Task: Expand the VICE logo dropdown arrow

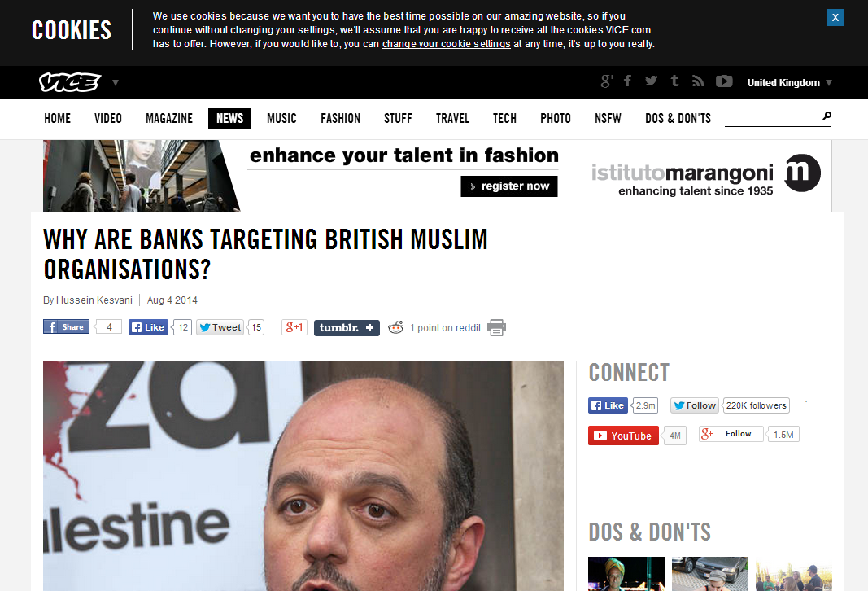Action: 116,82
